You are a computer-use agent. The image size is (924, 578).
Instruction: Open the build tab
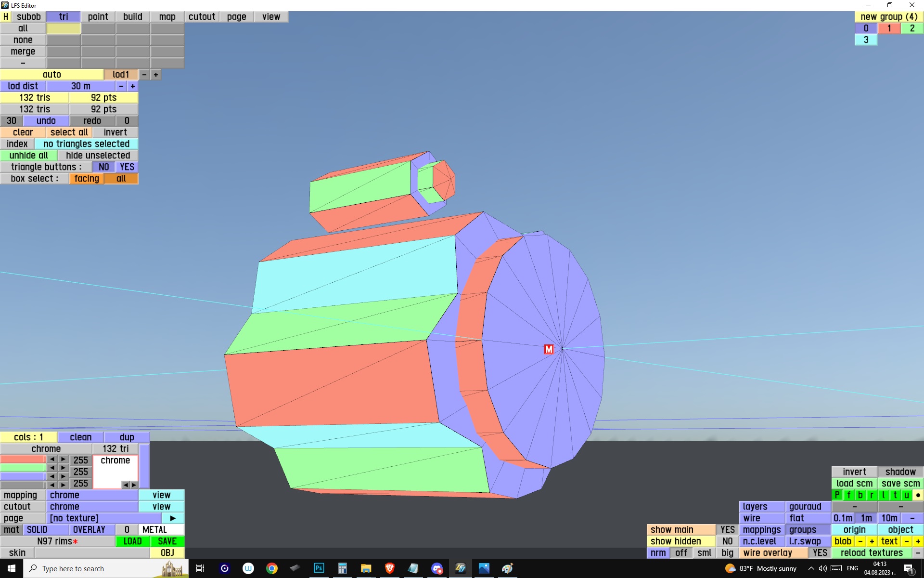[x=132, y=17]
